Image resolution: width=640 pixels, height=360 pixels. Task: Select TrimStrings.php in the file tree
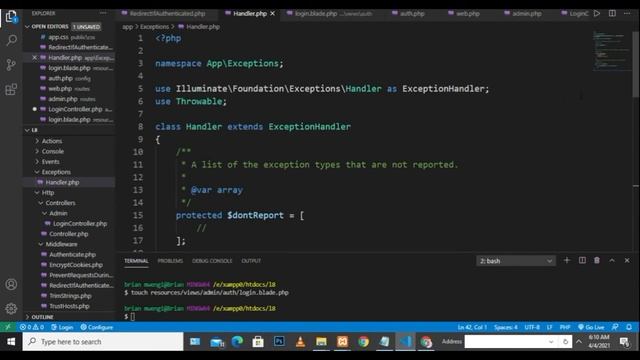(69, 296)
